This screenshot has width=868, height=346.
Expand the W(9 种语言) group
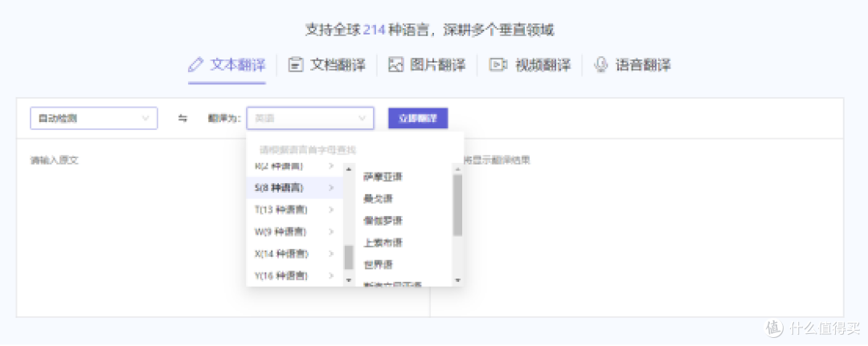(294, 231)
